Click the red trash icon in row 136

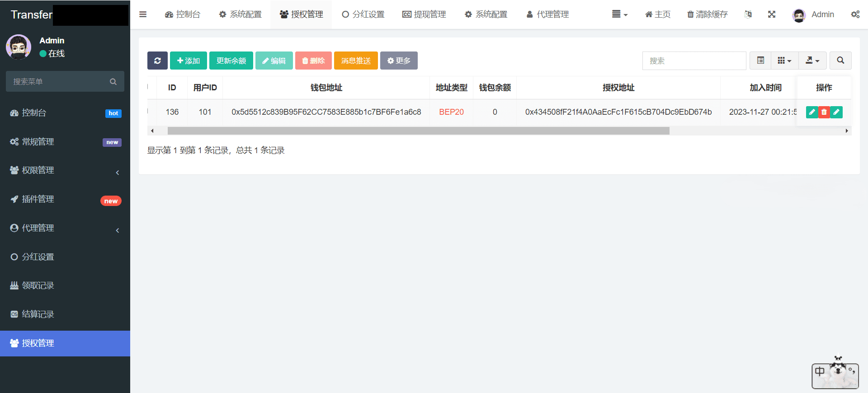[x=824, y=112]
